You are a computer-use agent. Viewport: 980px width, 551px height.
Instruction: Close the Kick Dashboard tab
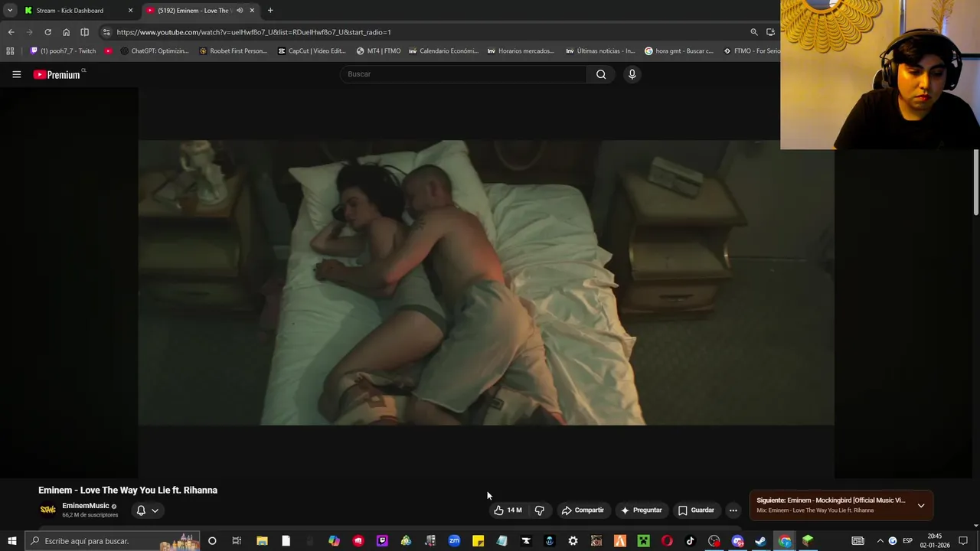click(x=130, y=11)
